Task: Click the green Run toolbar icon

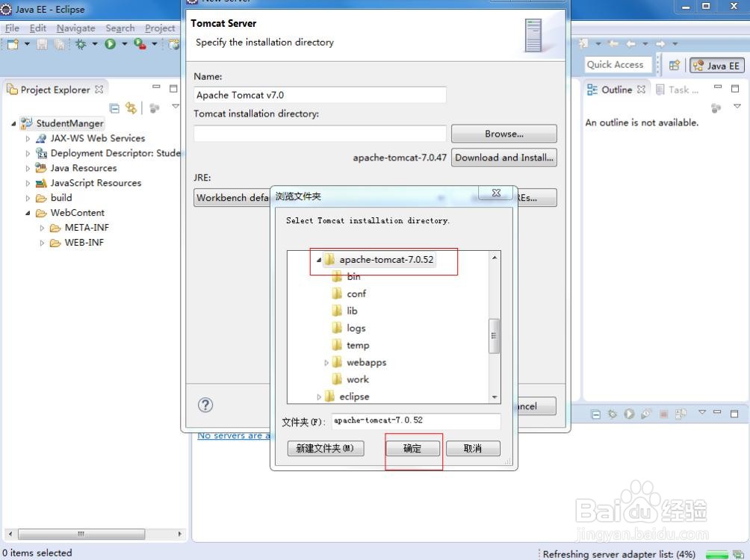Action: [111, 44]
